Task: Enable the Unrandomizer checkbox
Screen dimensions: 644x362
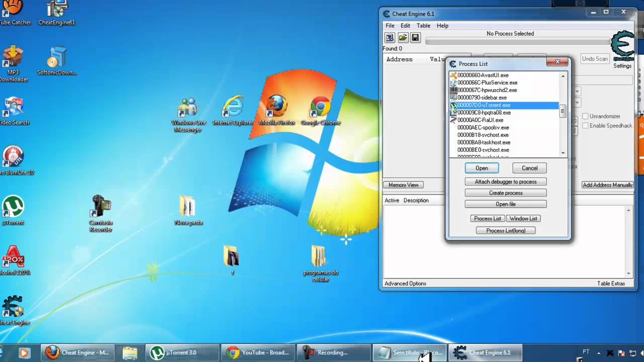Action: point(585,116)
